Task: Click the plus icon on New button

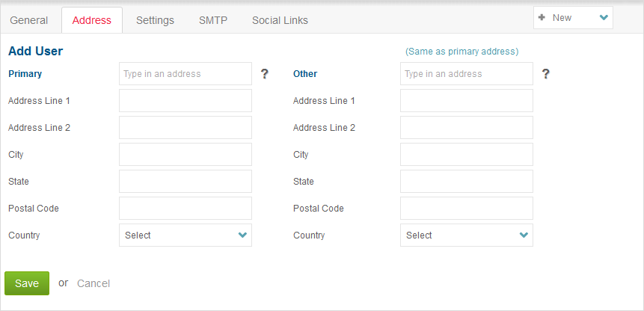Action: (x=542, y=18)
